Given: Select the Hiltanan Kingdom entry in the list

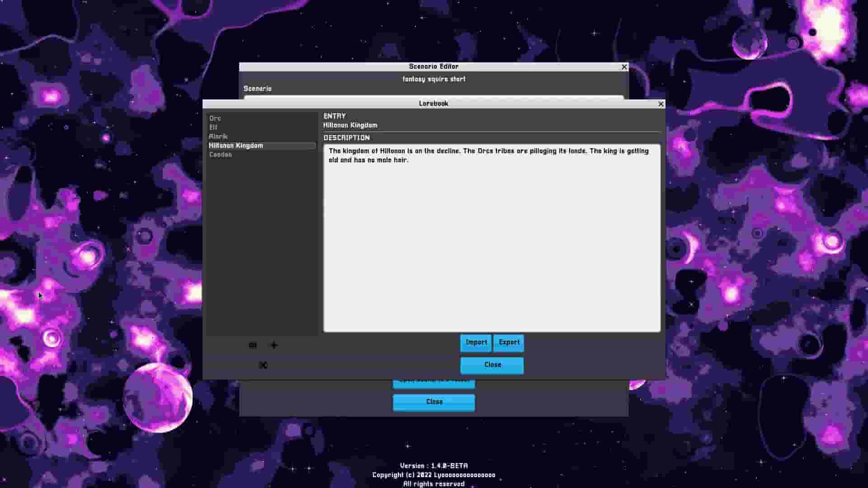Looking at the screenshot, I should [236, 145].
